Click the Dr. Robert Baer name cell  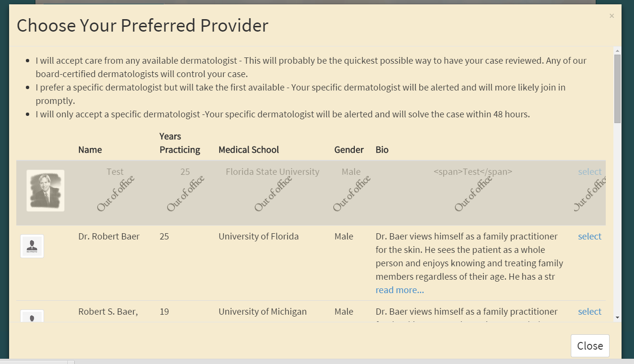[109, 237]
